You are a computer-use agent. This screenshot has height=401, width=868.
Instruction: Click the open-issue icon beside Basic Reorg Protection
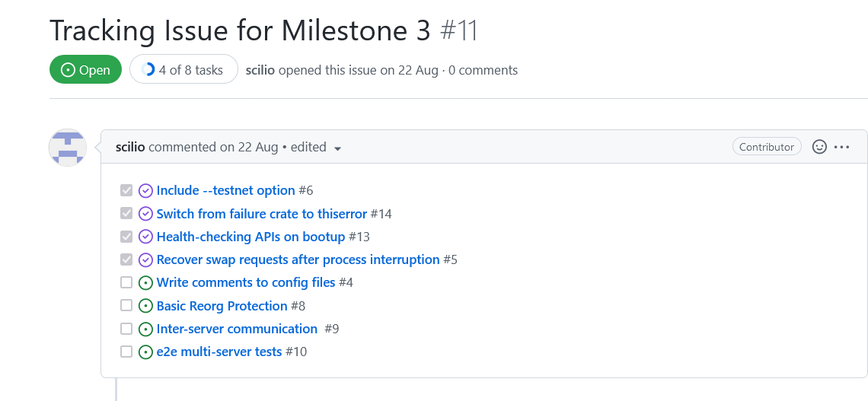[145, 306]
